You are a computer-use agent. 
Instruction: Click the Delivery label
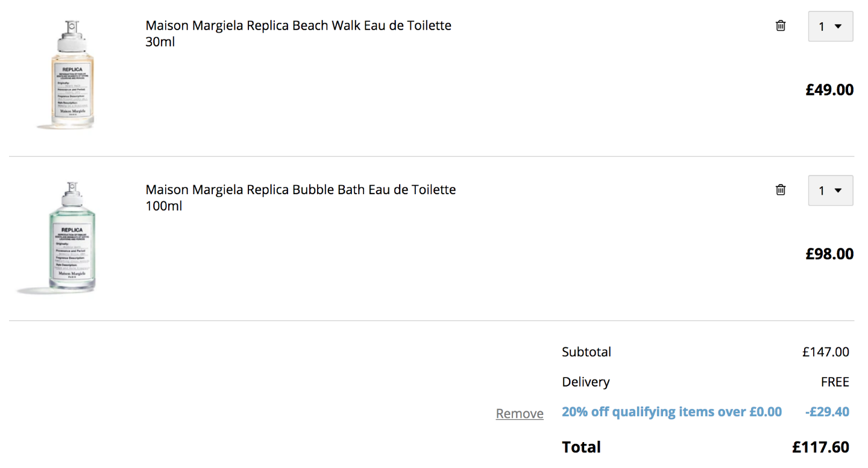586,382
